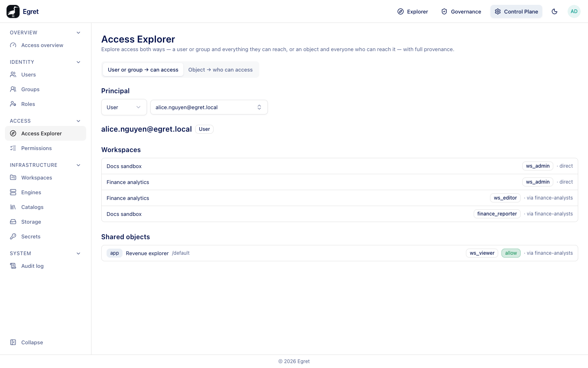The width and height of the screenshot is (588, 368).
Task: Click the Users icon in sidebar
Action: pos(13,75)
